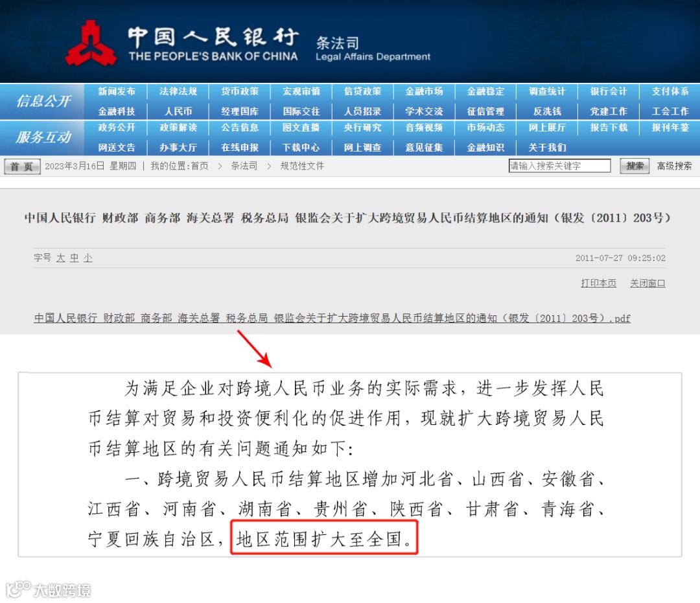
Task: Open 国际交往 section
Action: point(301,111)
